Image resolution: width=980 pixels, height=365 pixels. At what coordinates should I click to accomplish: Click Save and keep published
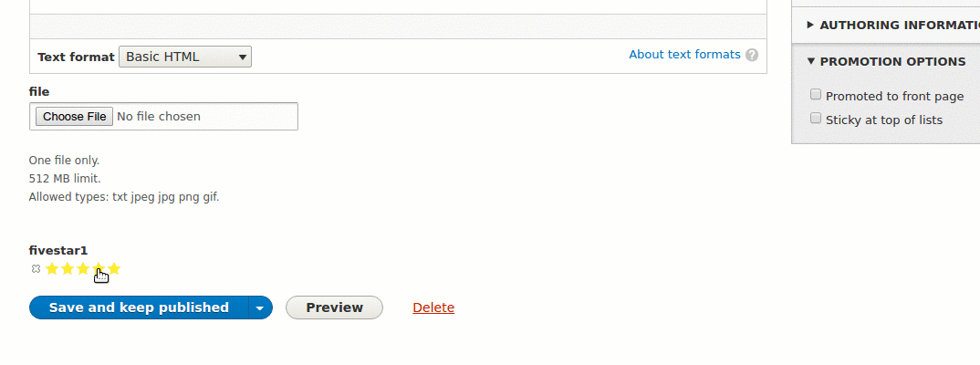click(x=139, y=308)
